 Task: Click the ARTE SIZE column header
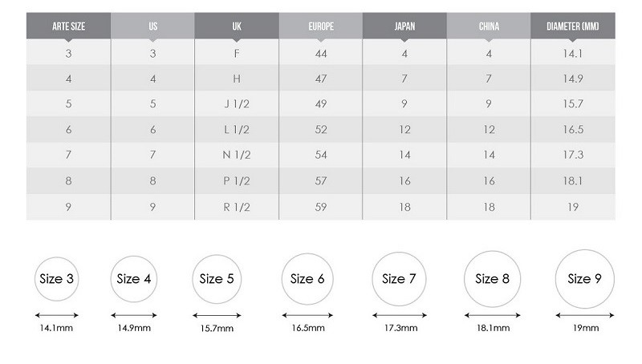[x=68, y=26]
